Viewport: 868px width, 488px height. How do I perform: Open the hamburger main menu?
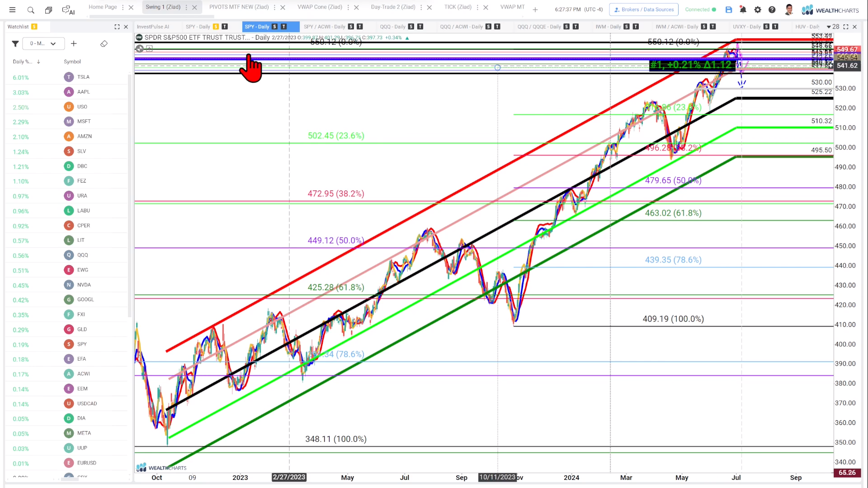coord(12,9)
